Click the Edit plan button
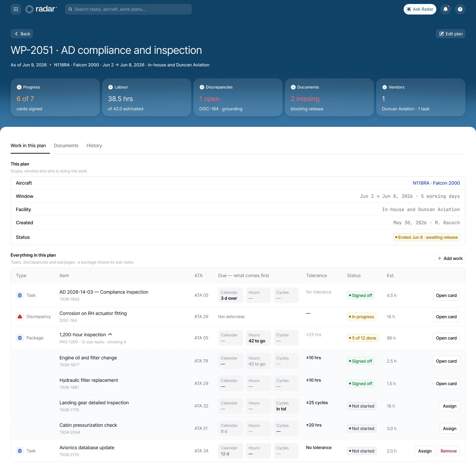Viewport: 476px width, 470px height. 451,34
